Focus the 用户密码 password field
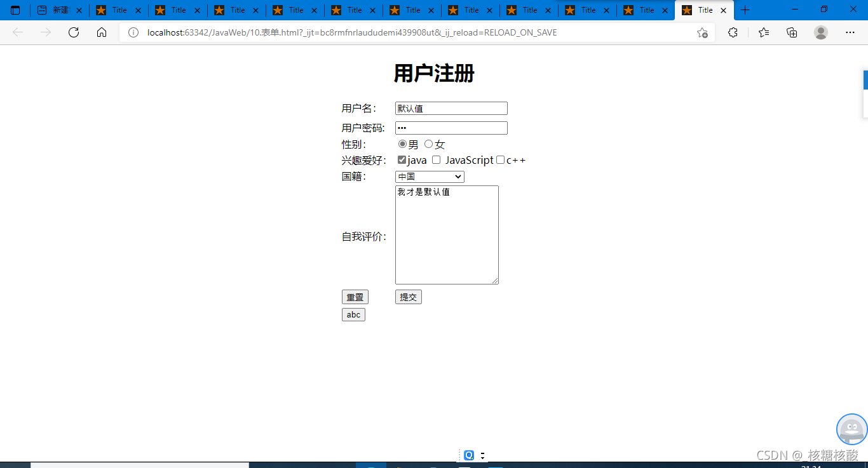This screenshot has width=868, height=468. pos(451,128)
